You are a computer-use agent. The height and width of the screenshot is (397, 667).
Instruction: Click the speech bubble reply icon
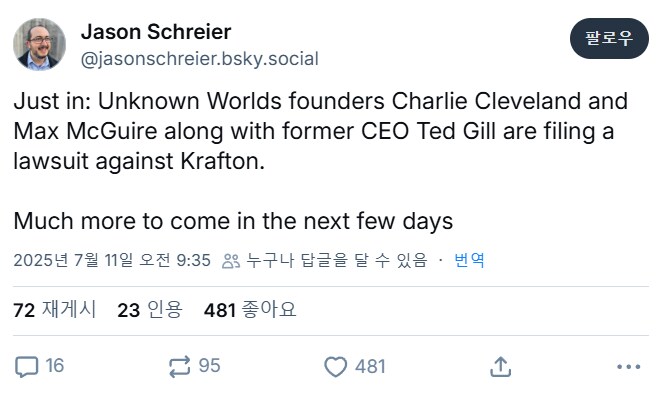tap(27, 367)
